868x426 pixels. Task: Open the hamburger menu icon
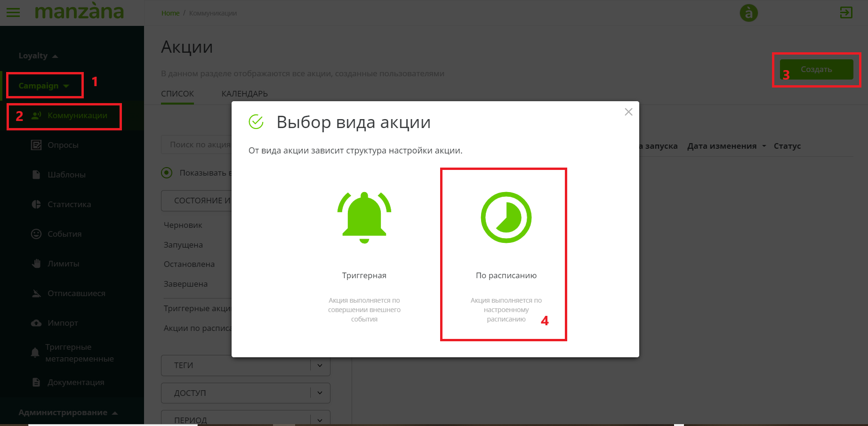[13, 12]
